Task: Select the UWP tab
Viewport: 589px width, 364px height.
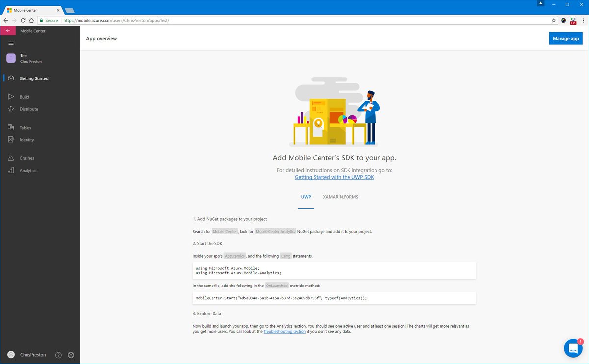Action: coord(306,197)
